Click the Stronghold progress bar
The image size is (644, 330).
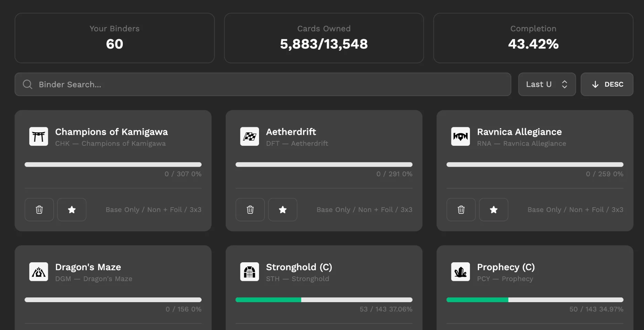click(324, 300)
